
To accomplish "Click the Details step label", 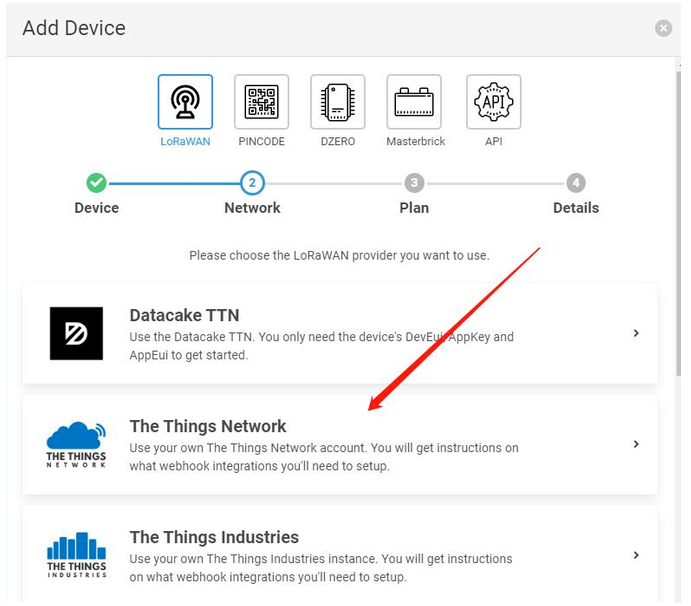I will point(576,208).
